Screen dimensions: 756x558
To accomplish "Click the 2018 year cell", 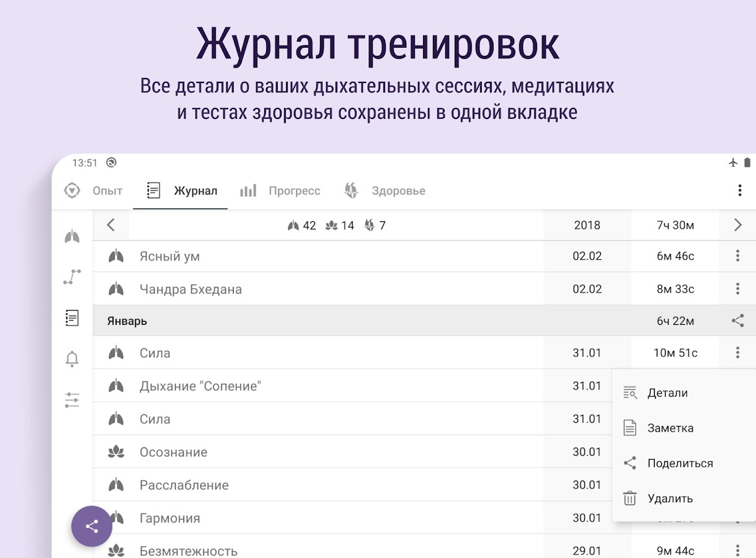I will tap(587, 225).
